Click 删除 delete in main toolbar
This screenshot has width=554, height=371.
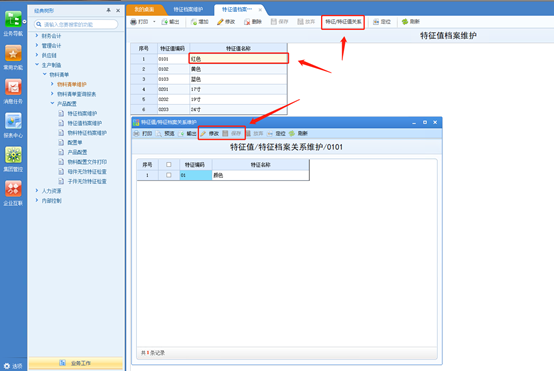coord(253,22)
